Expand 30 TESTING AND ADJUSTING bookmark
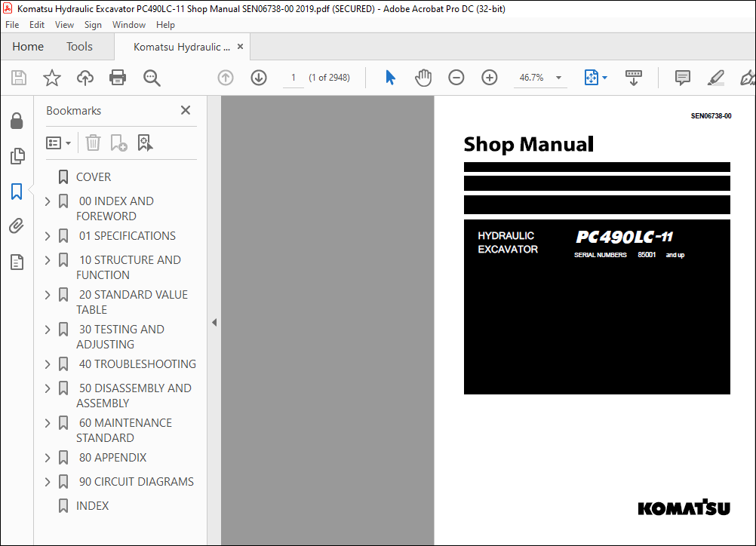The width and height of the screenshot is (756, 546). (x=48, y=330)
